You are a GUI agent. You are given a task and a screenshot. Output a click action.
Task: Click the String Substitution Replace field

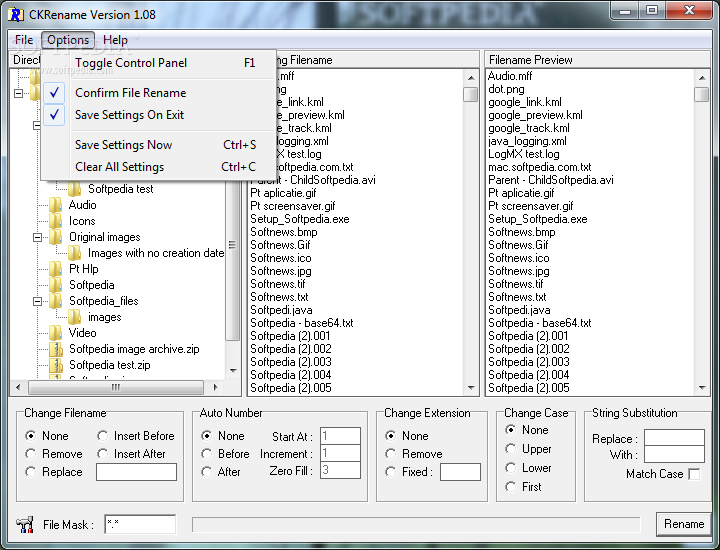[x=674, y=437]
